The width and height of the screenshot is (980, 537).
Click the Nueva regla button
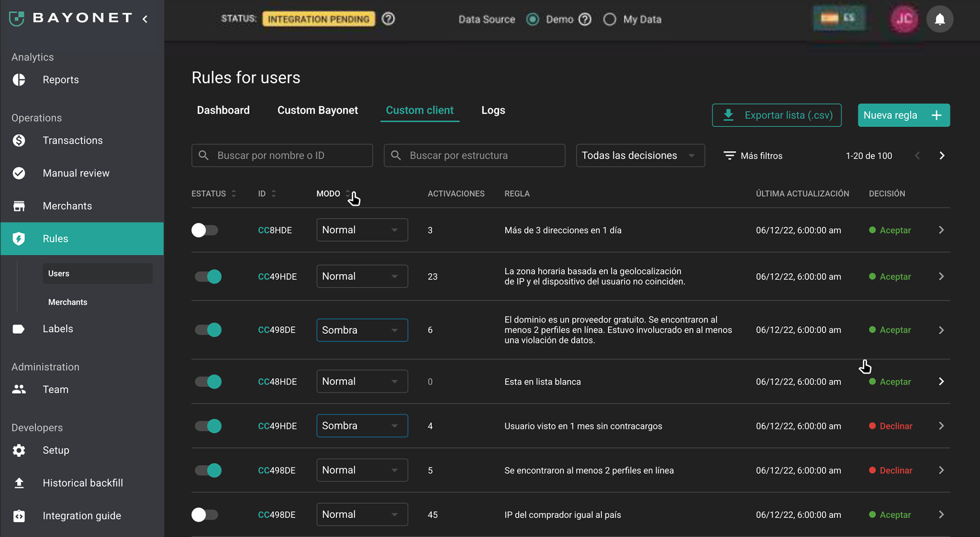[x=903, y=115]
